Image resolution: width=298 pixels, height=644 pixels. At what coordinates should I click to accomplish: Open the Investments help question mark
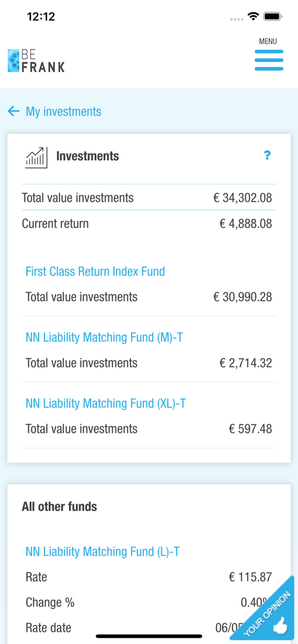point(267,155)
